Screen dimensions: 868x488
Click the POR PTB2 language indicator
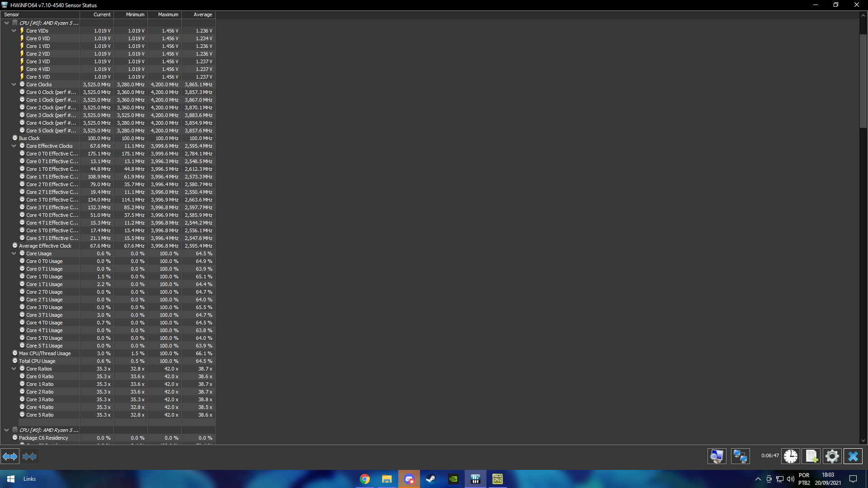(804, 479)
